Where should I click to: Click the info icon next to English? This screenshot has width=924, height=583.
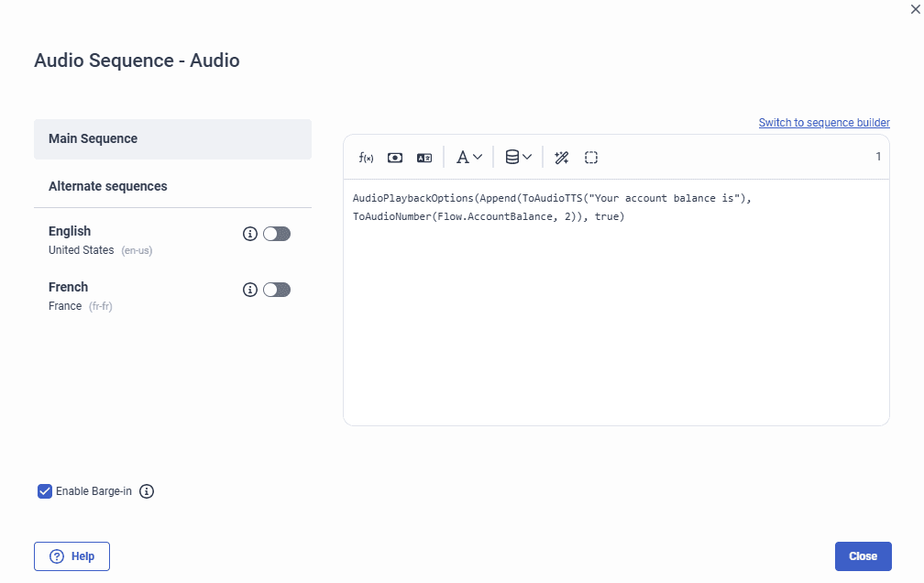click(249, 234)
